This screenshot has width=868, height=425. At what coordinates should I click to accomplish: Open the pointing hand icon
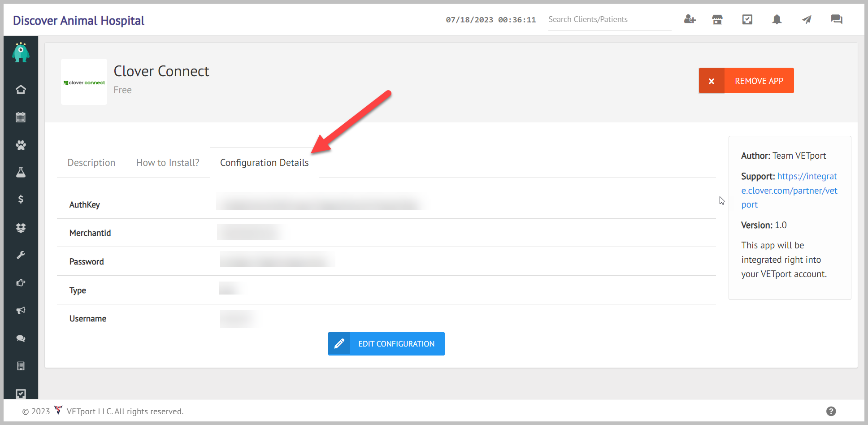coord(21,283)
